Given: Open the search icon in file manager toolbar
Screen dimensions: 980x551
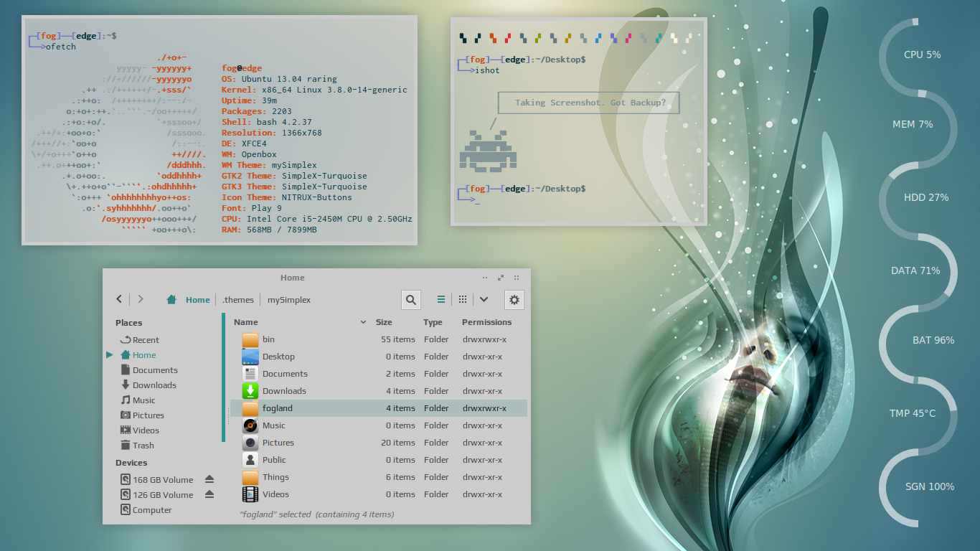Looking at the screenshot, I should click(x=410, y=300).
